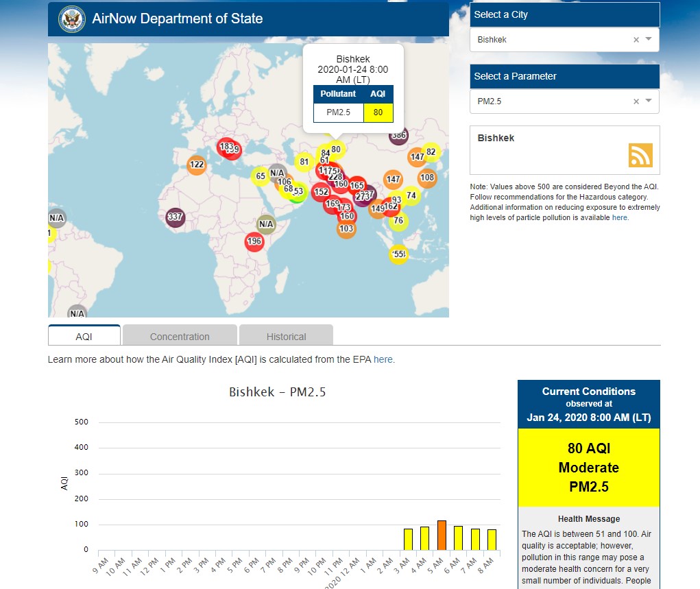Select the maroon map marker showing 337

click(175, 218)
